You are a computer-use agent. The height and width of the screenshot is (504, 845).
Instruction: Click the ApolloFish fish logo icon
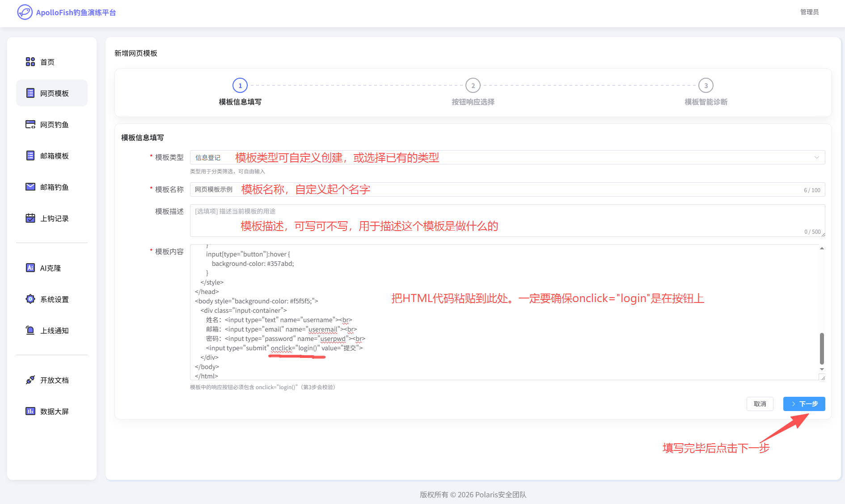point(25,12)
